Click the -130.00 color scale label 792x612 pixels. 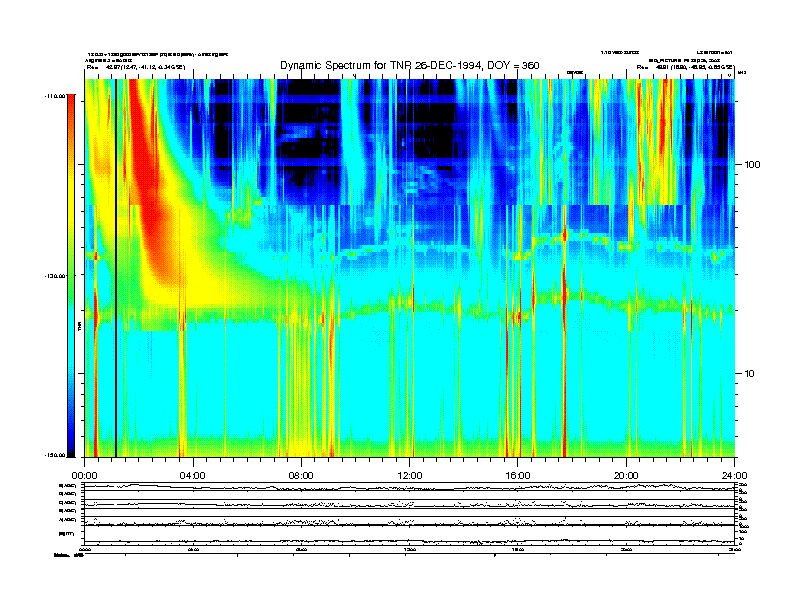(x=56, y=276)
